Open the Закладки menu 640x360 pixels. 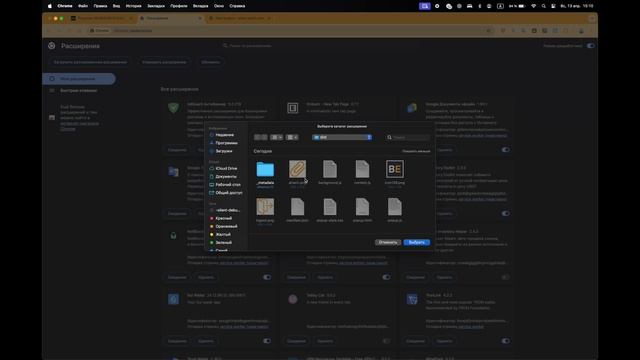click(156, 6)
